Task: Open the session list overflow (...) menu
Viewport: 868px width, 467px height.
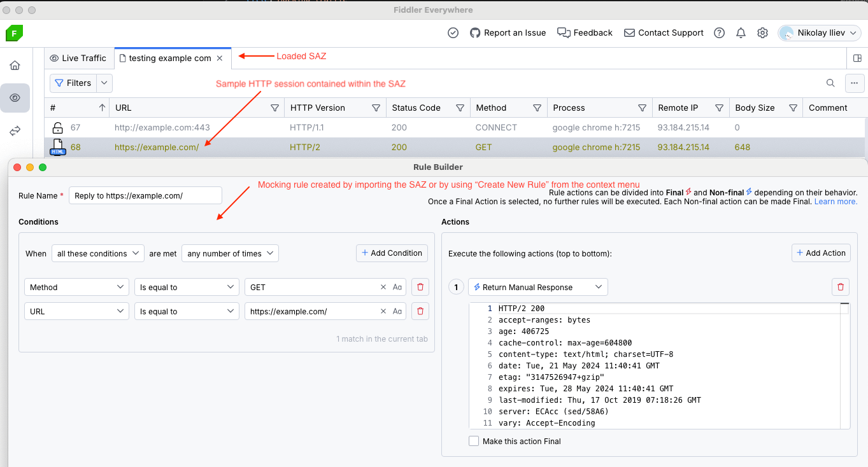Action: (x=855, y=83)
